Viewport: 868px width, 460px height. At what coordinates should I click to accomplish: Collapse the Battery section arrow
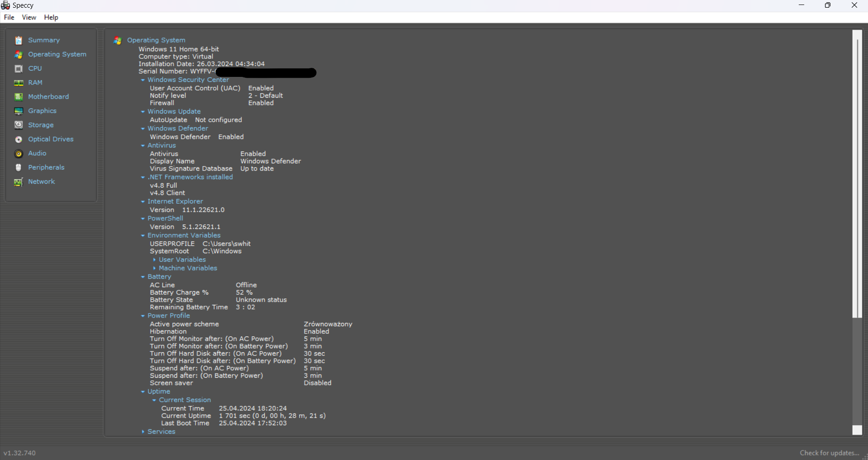click(143, 277)
